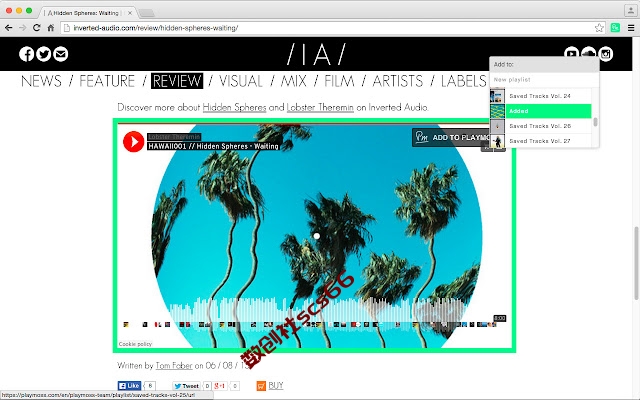640x400 pixels.
Task: Open the REVIEW section
Action: click(x=177, y=81)
